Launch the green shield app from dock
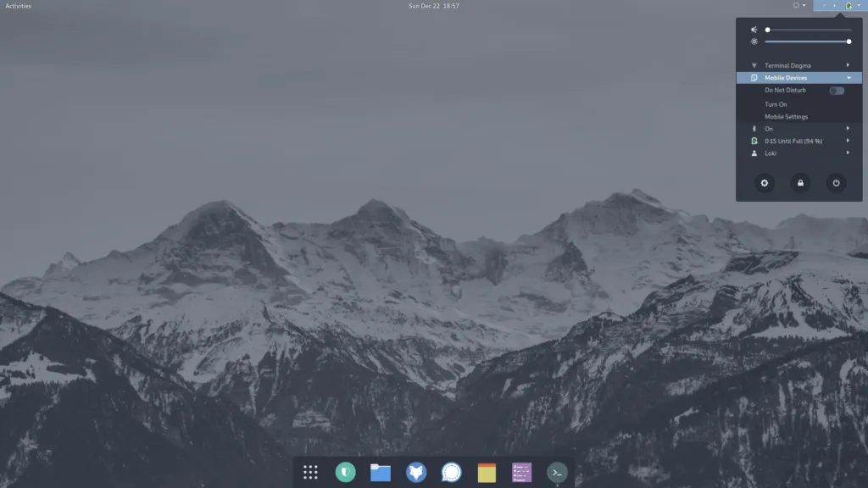 point(346,472)
